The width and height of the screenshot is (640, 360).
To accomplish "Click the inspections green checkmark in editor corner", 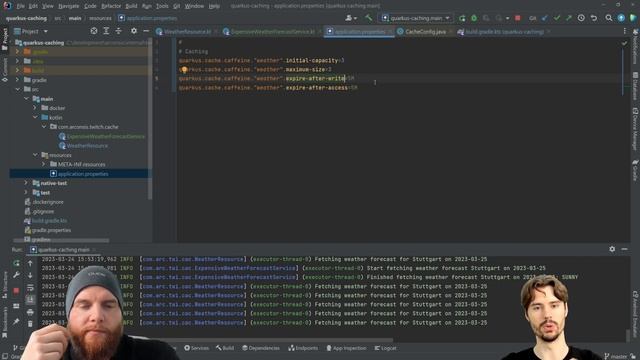I will [x=624, y=43].
